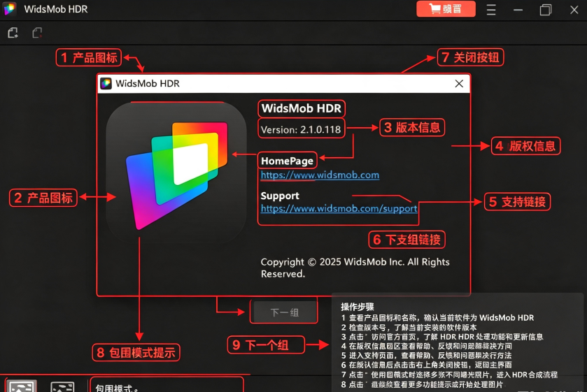Click the "包围模式" text at the bottom

114,389
